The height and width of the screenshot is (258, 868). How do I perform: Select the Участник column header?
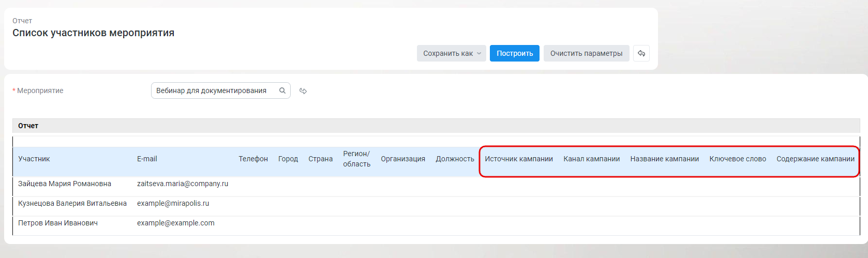34,159
